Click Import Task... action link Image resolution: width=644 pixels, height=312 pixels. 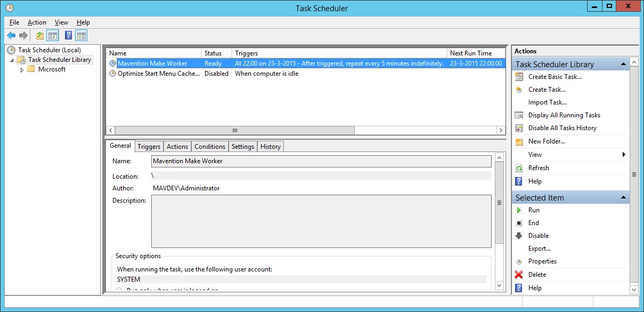coord(547,102)
